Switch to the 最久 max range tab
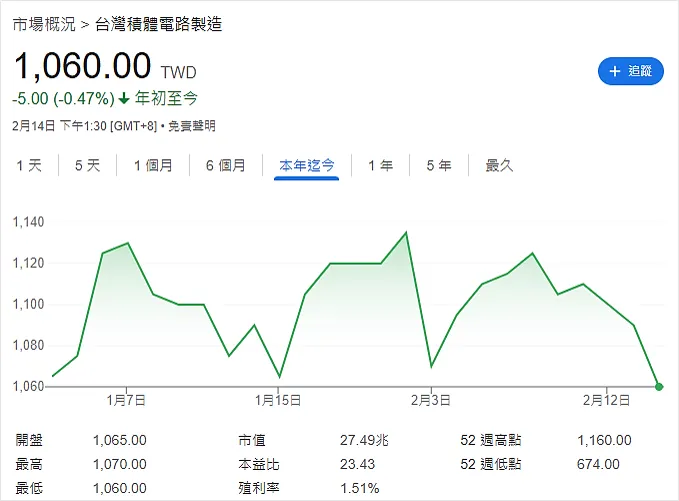This screenshot has width=679, height=501. (x=499, y=165)
